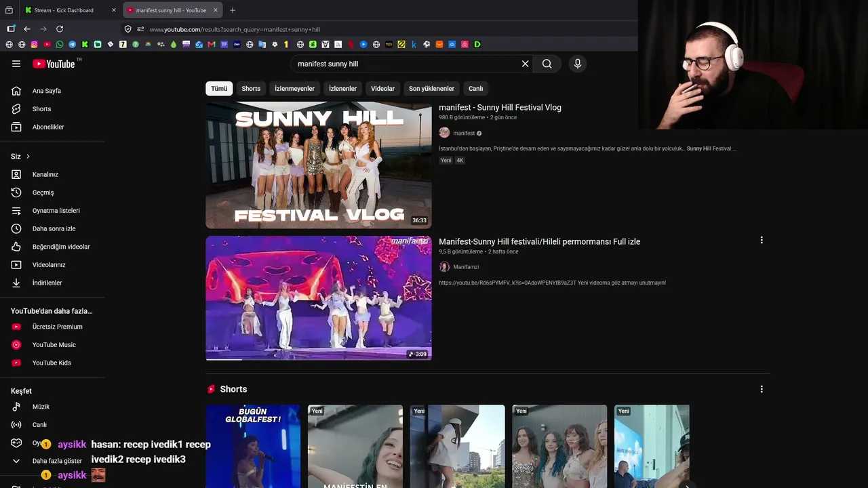This screenshot has width=868, height=488.
Task: Click the 36:33 duration label
Action: [419, 220]
